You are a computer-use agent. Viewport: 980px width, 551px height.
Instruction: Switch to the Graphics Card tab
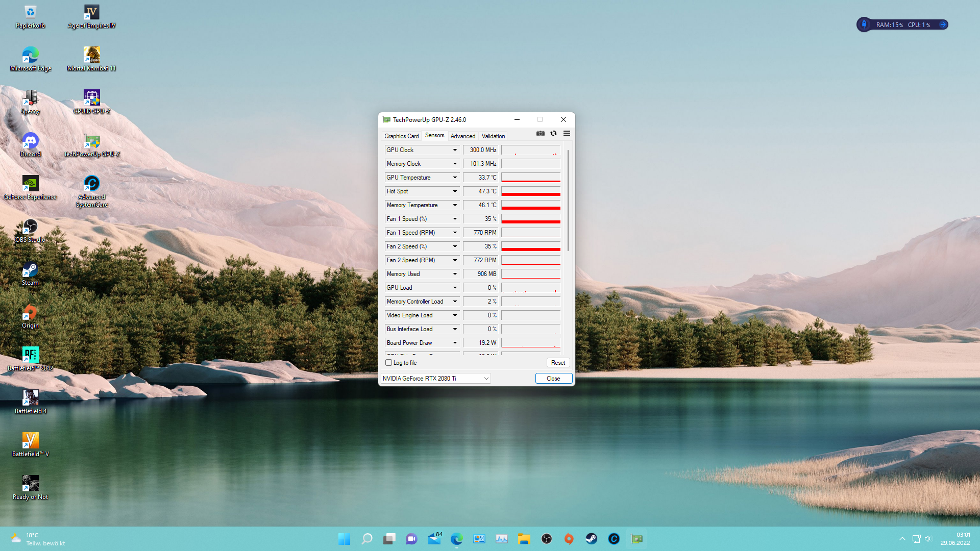pos(401,136)
